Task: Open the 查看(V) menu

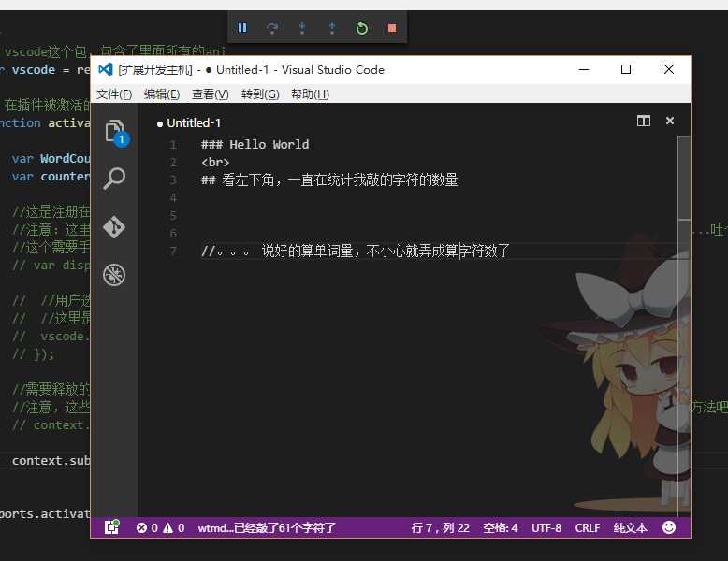Action: pyautogui.click(x=211, y=94)
